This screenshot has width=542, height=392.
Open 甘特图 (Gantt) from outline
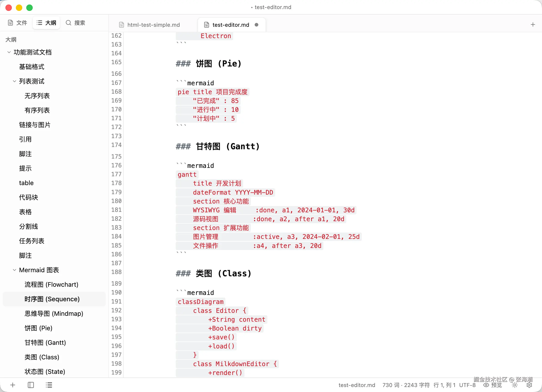45,343
